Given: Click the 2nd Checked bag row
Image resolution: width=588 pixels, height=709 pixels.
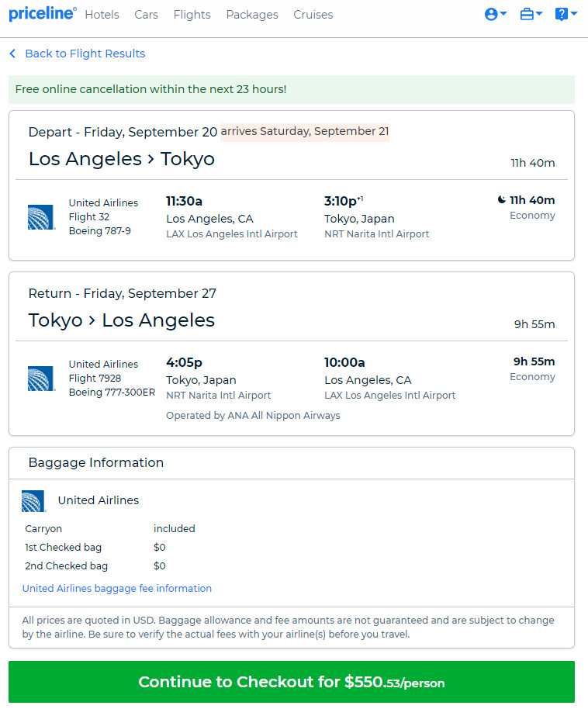Looking at the screenshot, I should [95, 565].
